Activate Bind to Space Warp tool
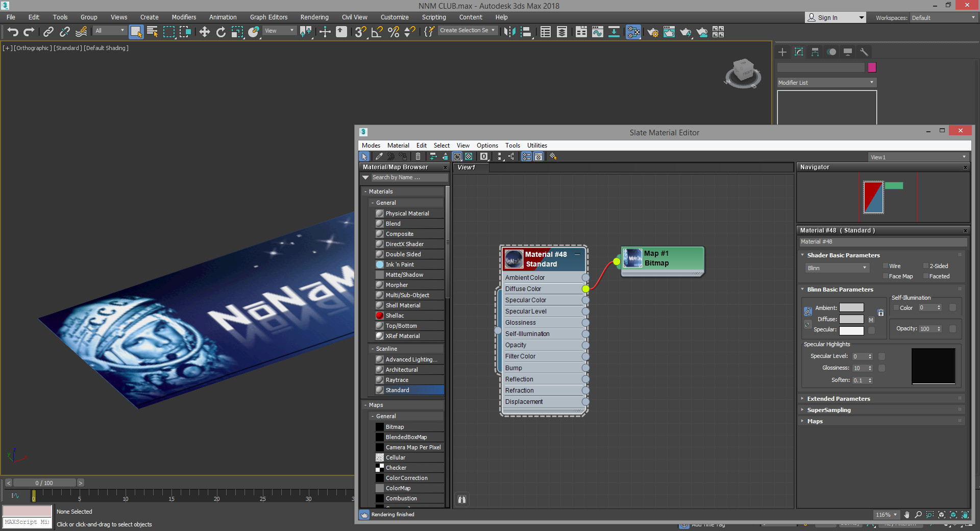This screenshot has width=980, height=531. coord(81,32)
